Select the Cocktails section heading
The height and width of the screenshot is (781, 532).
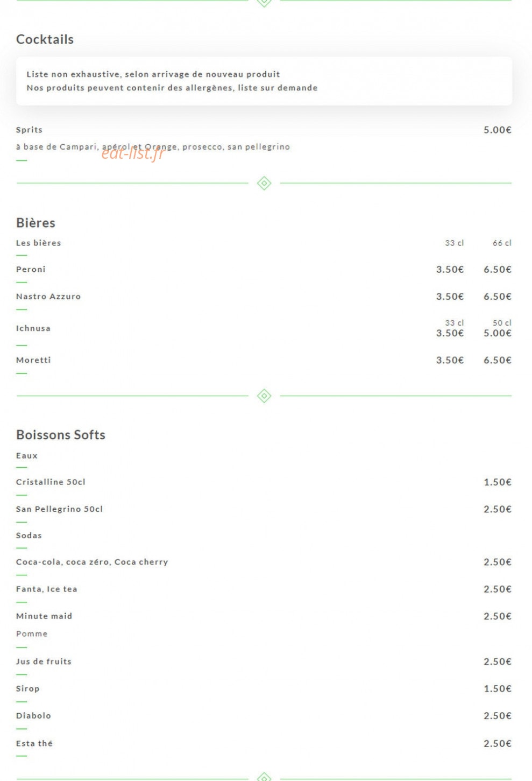pyautogui.click(x=45, y=39)
